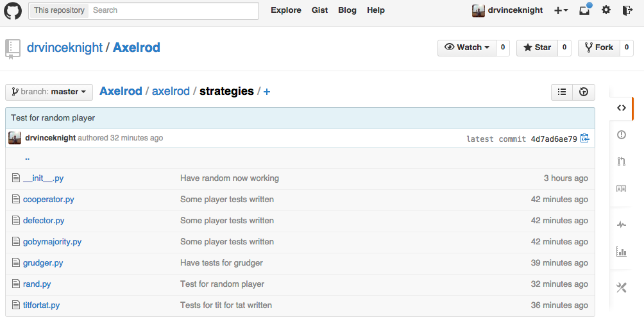
Task: Open drvinceknight avatar in the top bar
Action: click(x=478, y=11)
